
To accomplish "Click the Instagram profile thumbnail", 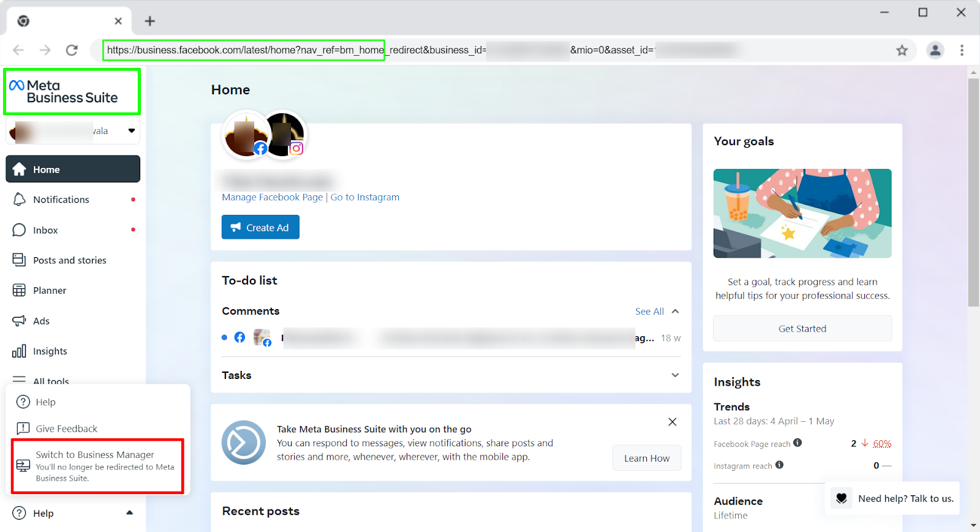I will tap(284, 134).
